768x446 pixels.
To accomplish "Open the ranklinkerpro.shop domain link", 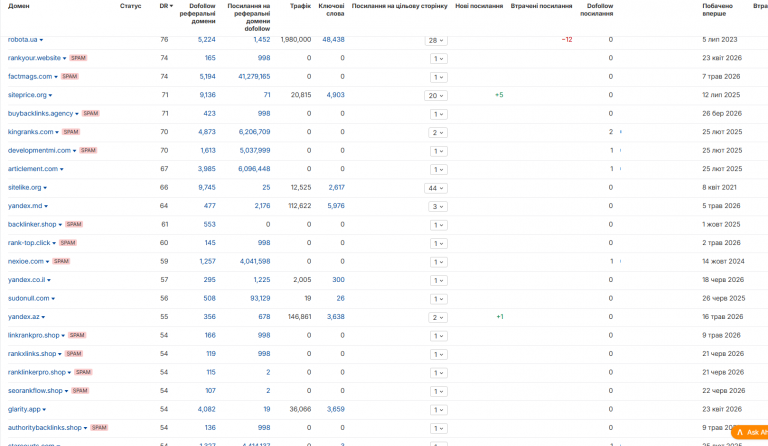I will [37, 373].
